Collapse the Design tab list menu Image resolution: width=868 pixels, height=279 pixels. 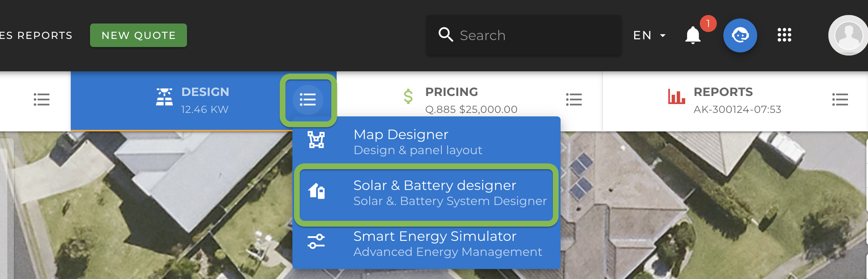[308, 100]
